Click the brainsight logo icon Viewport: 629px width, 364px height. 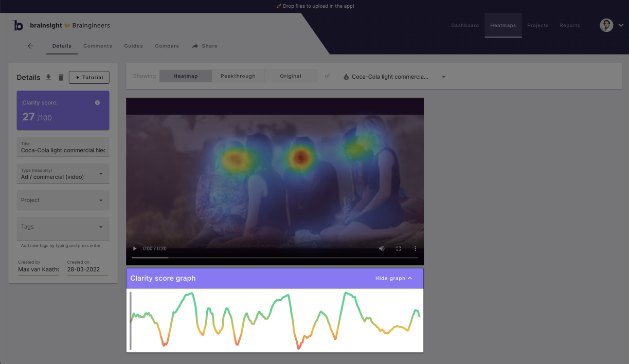[x=18, y=25]
